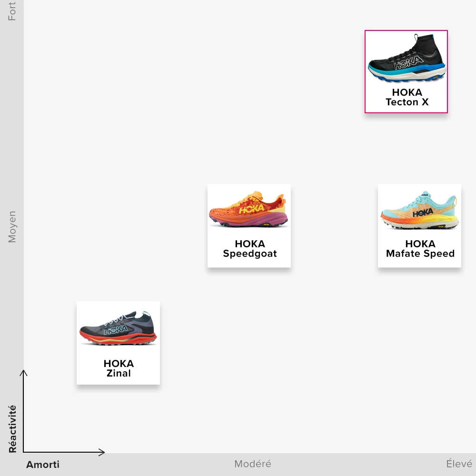Image resolution: width=476 pixels, height=476 pixels.
Task: Click the Speedgoat model name text
Action: pos(250,254)
